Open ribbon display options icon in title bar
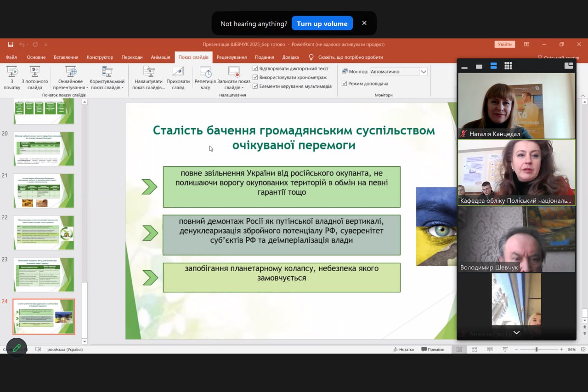 526,44
